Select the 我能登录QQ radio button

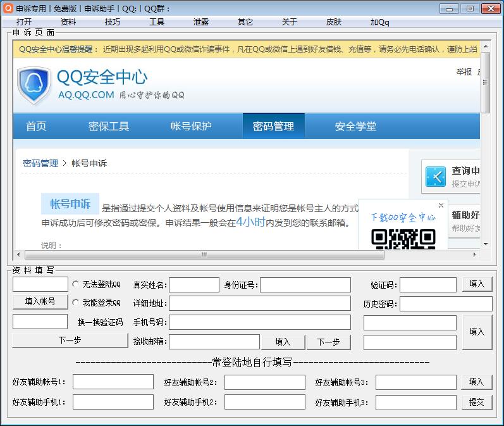coord(75,303)
